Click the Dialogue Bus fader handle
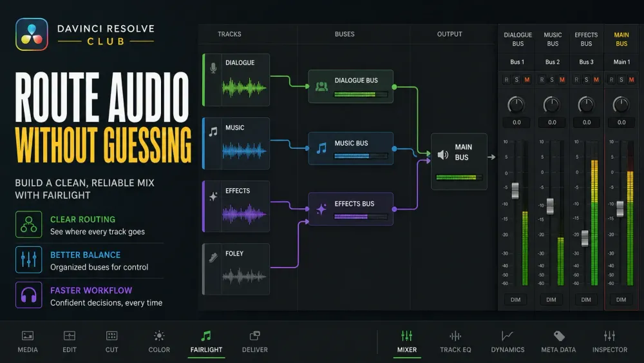 point(515,191)
